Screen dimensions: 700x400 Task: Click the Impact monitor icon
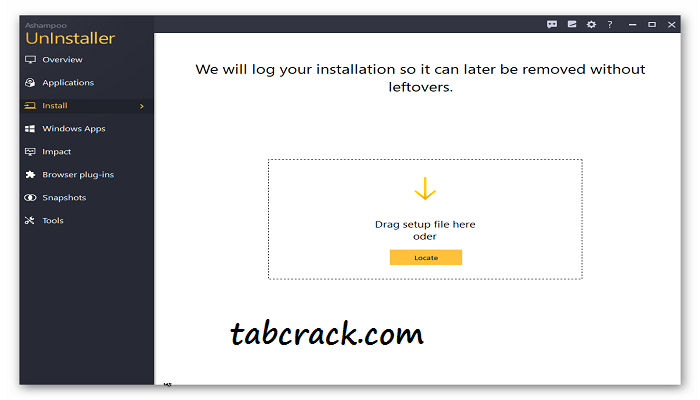click(x=30, y=152)
